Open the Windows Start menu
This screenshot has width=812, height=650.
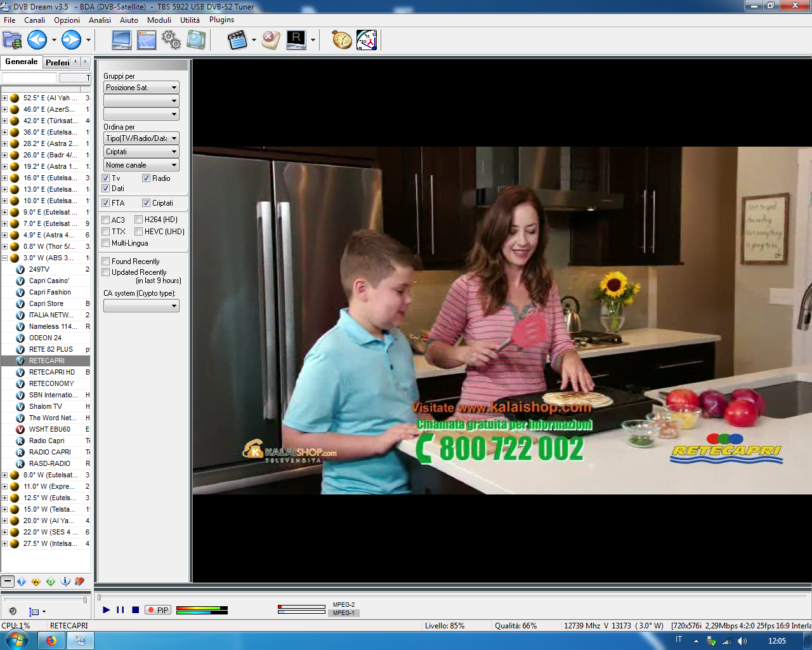[x=16, y=640]
